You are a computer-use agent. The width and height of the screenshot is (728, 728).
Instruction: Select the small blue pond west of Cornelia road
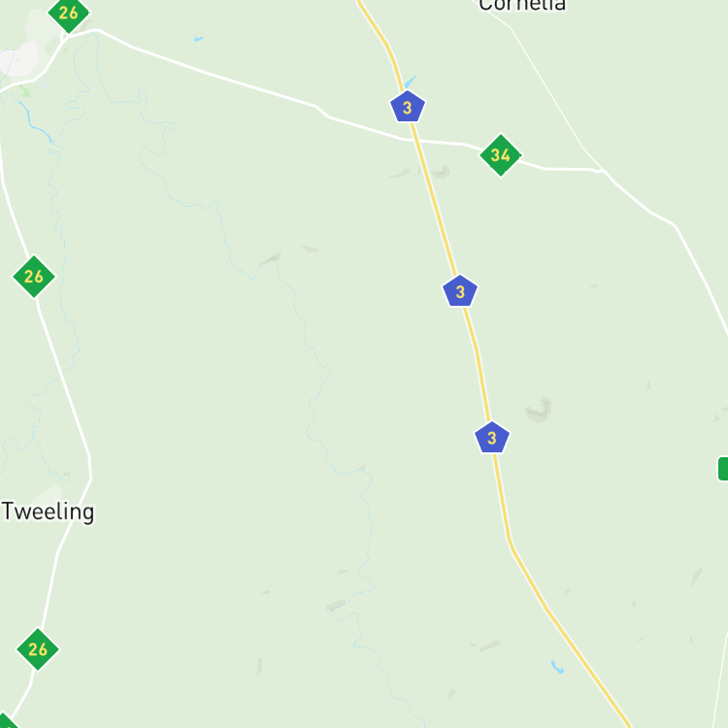click(198, 39)
